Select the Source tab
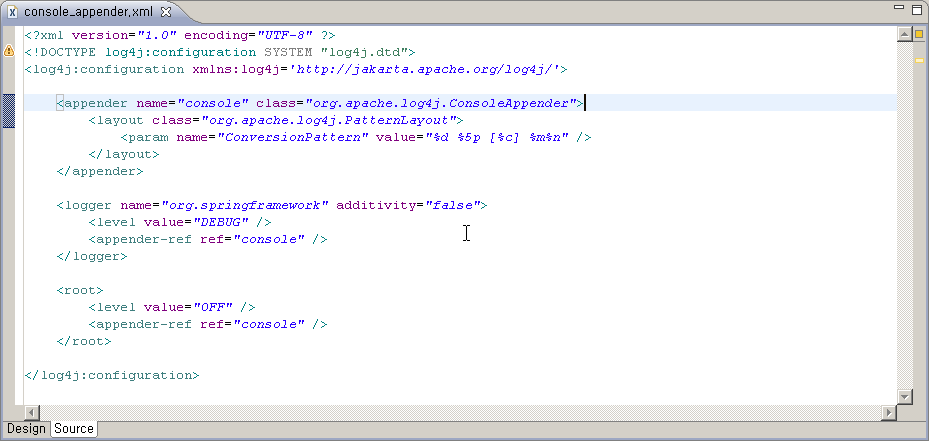Image resolution: width=929 pixels, height=441 pixels. tap(74, 429)
